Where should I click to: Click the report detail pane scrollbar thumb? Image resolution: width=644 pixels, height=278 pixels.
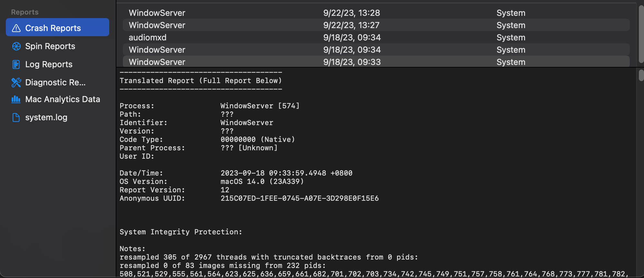pyautogui.click(x=641, y=75)
